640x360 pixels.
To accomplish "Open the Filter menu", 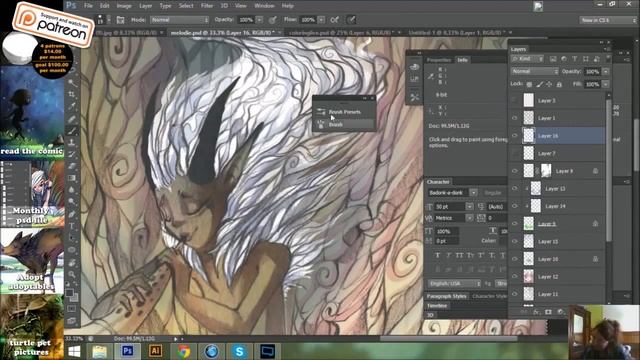I will (x=207, y=6).
